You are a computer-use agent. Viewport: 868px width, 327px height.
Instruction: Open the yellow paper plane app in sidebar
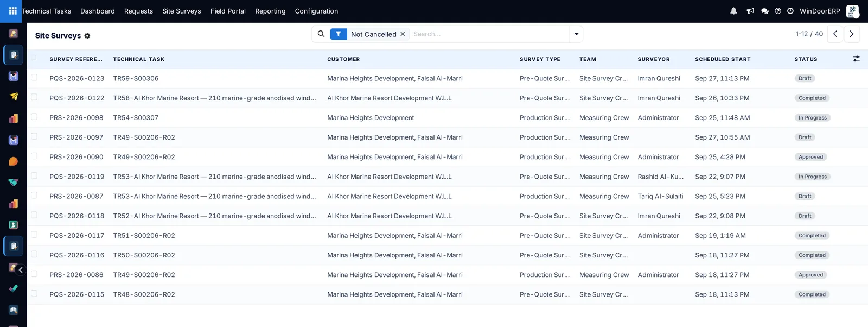(14, 97)
